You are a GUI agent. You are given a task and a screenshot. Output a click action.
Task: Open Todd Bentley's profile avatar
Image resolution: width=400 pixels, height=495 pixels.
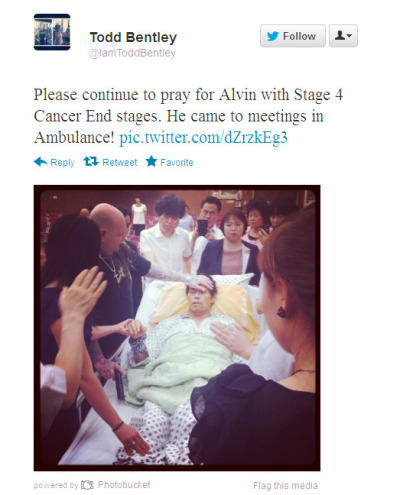tap(52, 32)
